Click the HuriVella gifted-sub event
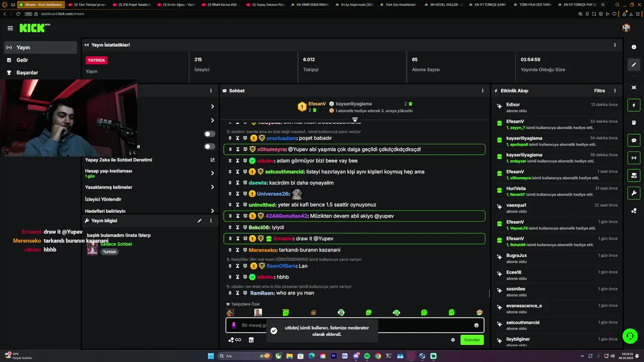The height and width of the screenshot is (362, 644). [x=556, y=192]
